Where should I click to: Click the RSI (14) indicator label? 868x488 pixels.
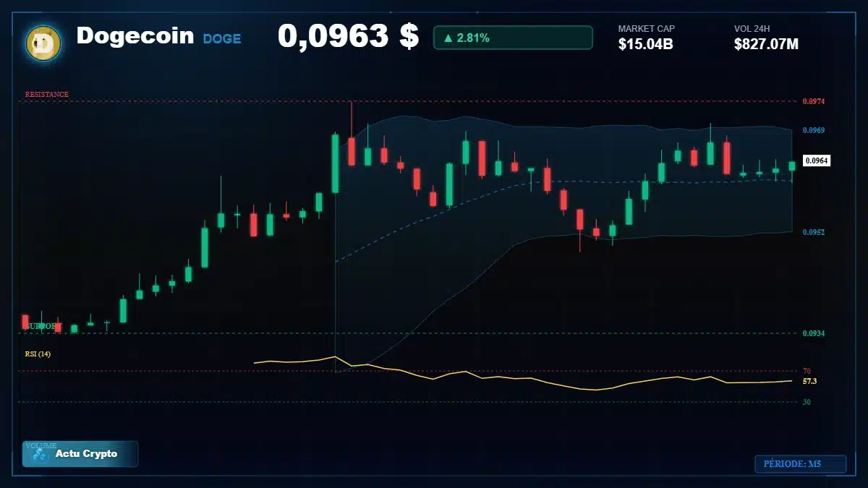pyautogui.click(x=38, y=354)
